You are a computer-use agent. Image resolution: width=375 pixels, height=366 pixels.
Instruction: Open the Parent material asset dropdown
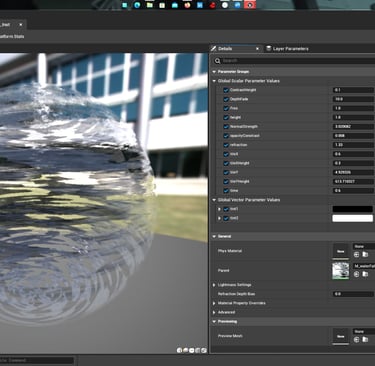364,266
